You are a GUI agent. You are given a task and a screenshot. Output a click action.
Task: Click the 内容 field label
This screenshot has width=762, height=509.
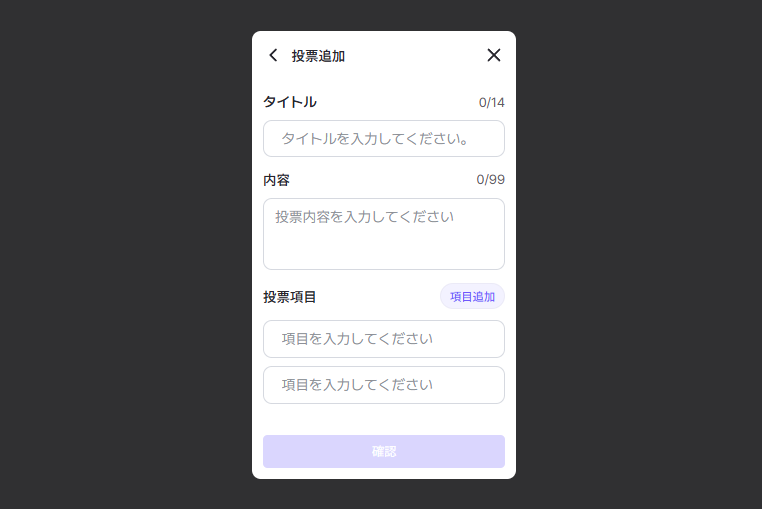[x=277, y=180]
